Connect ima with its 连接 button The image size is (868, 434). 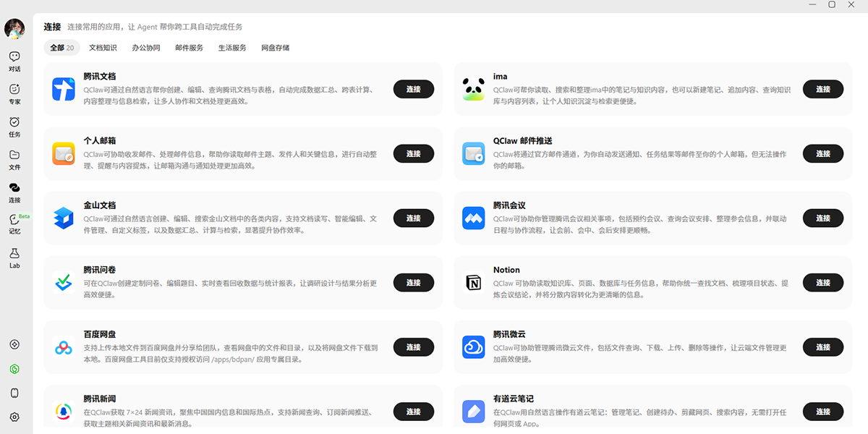(823, 89)
